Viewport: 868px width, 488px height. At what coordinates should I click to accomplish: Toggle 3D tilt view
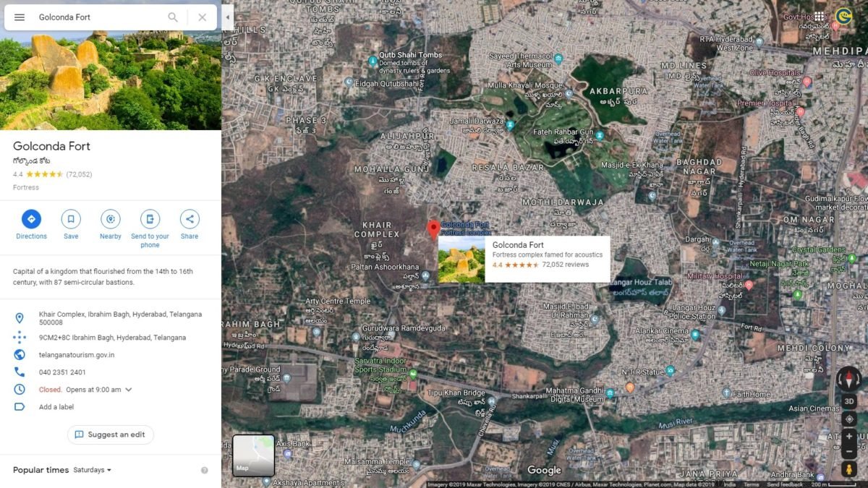[849, 401]
